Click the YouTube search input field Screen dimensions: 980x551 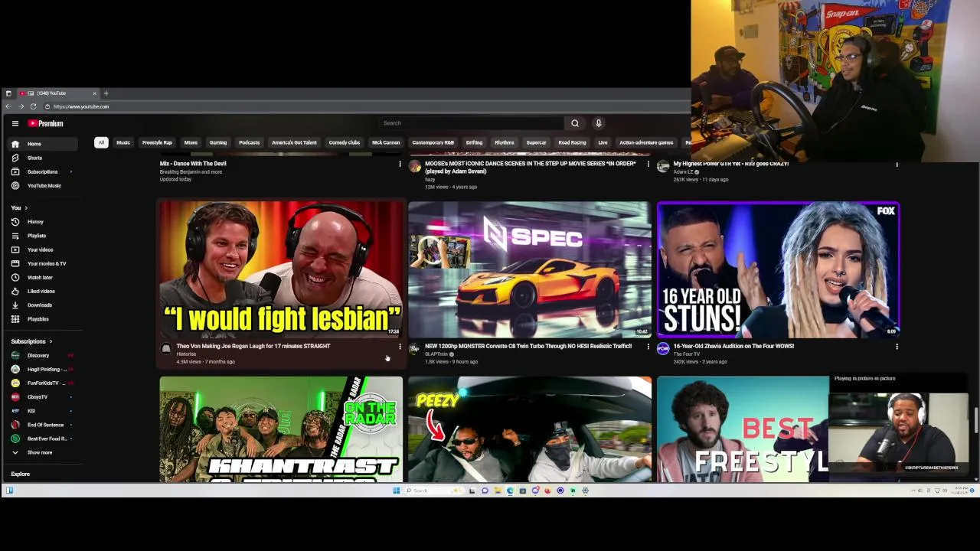coord(471,123)
